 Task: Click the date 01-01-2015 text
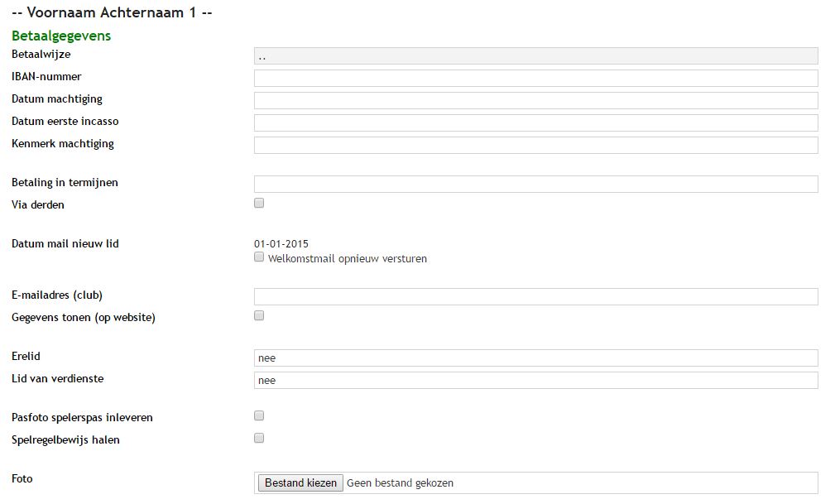point(281,244)
